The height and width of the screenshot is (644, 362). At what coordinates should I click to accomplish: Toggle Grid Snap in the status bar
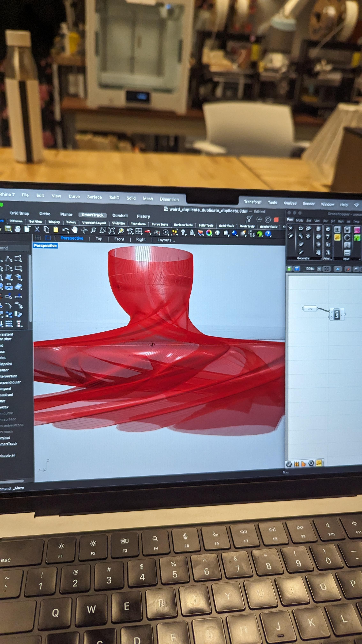20,213
